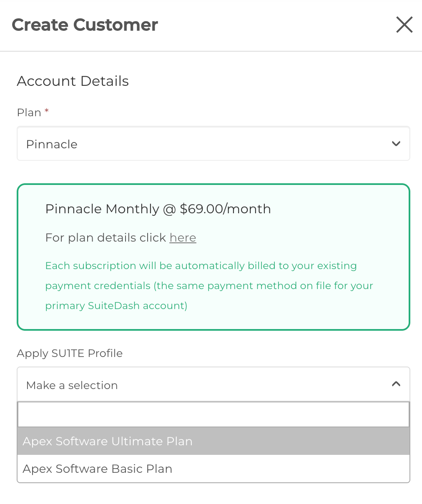The image size is (422, 504).
Task: Click the selected Pinnacle value text
Action: click(52, 144)
